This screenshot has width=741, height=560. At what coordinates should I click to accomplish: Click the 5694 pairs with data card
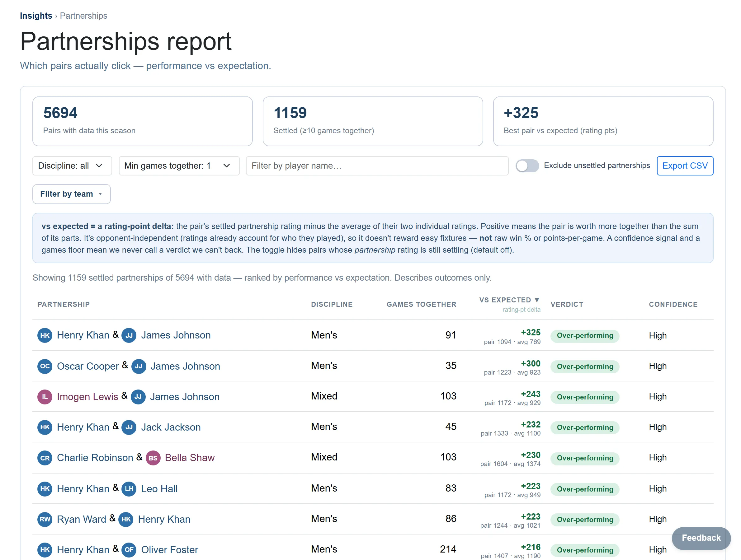(x=142, y=122)
